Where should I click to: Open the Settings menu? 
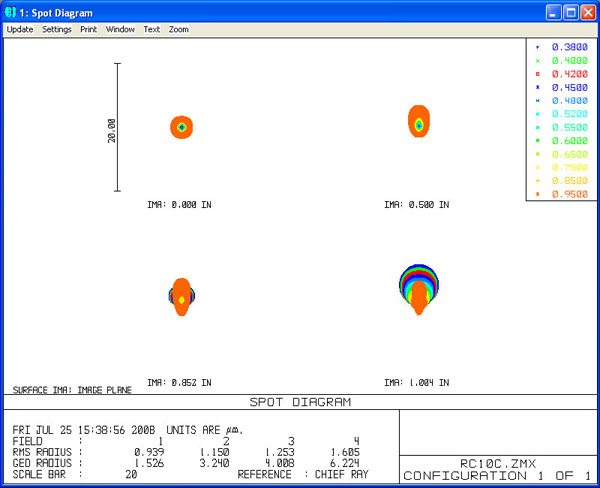57,29
